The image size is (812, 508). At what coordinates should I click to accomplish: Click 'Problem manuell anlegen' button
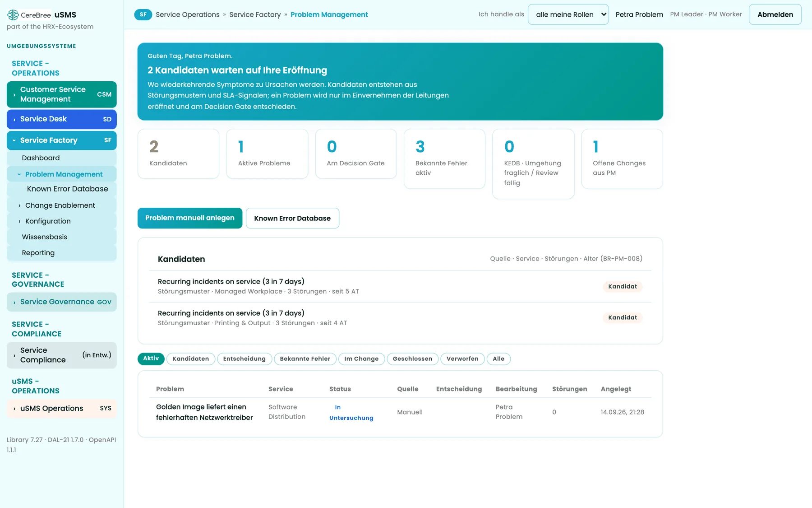point(190,218)
